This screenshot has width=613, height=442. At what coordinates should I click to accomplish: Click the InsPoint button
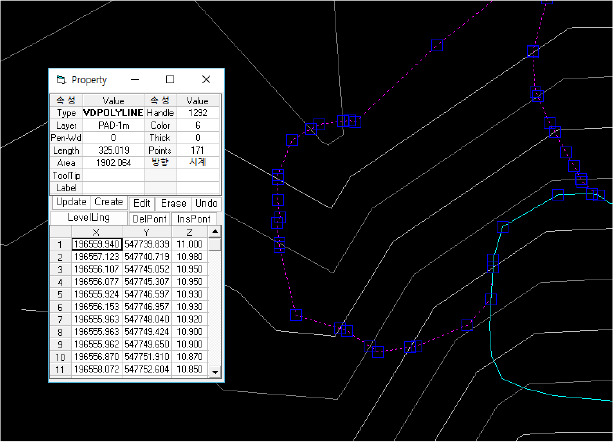[194, 219]
